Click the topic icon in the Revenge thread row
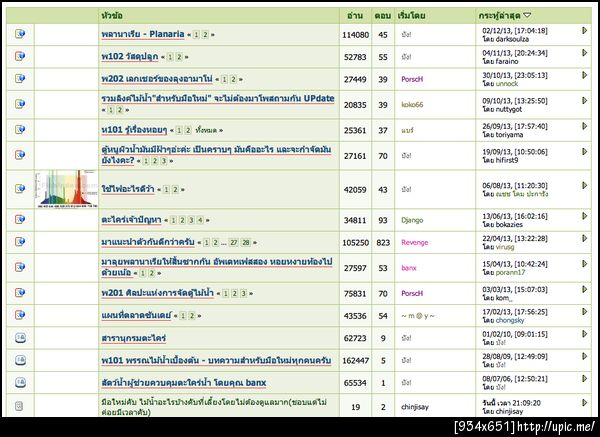 point(20,241)
